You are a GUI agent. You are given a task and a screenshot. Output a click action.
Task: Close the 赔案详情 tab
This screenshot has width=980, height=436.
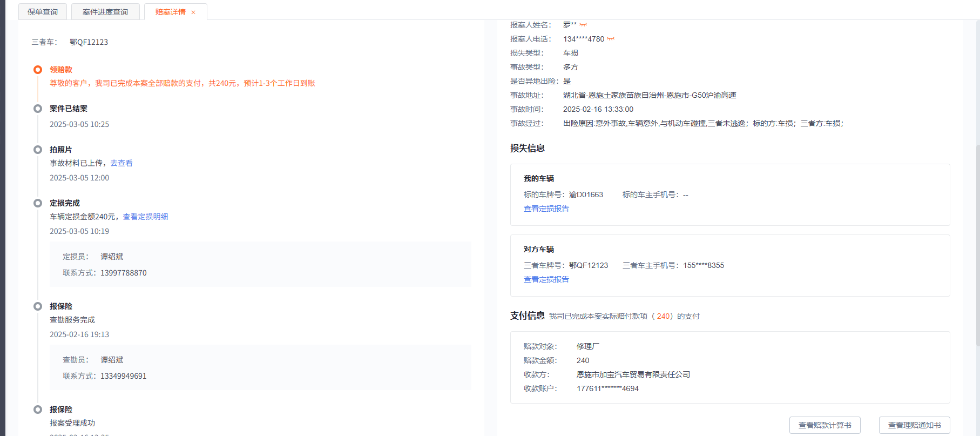[193, 12]
